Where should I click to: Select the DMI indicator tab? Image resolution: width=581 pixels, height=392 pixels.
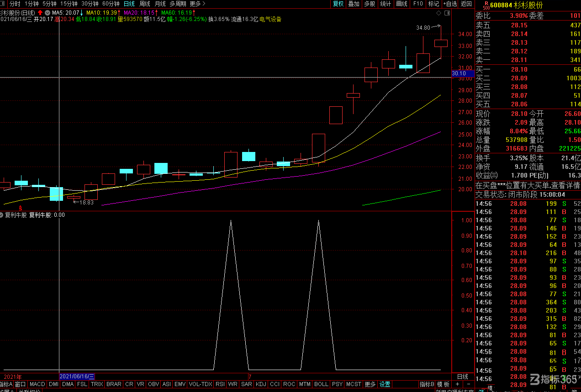tap(54, 384)
